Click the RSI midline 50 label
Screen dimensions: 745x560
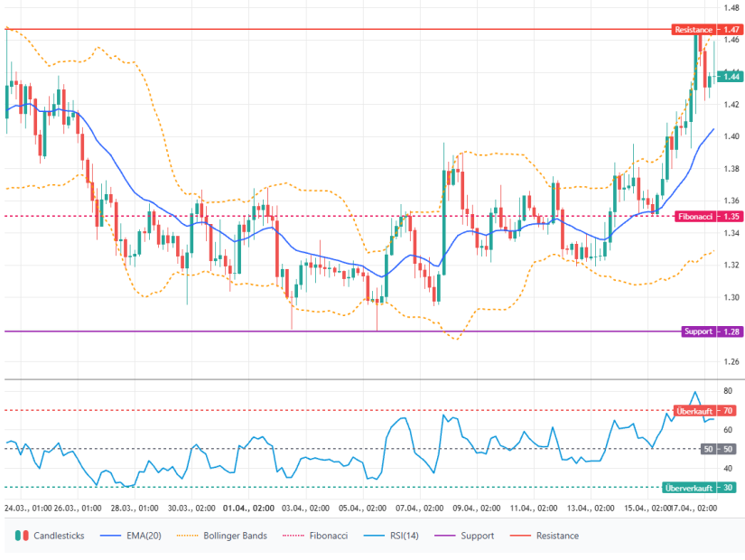pyautogui.click(x=717, y=449)
